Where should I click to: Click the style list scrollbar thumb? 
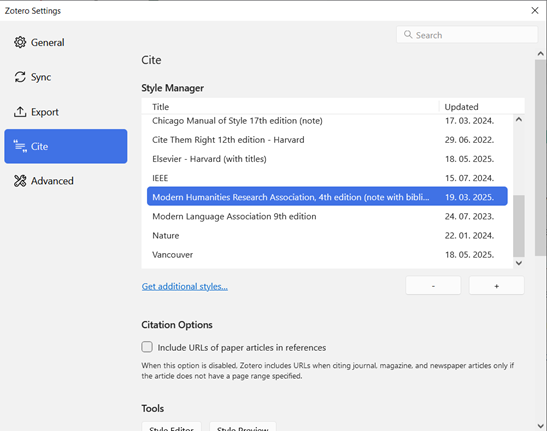tap(519, 226)
